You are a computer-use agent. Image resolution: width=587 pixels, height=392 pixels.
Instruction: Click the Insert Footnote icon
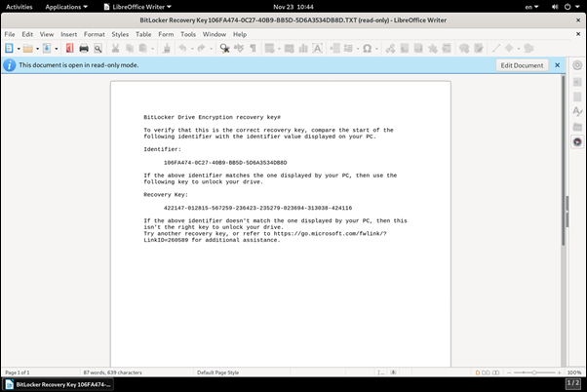[405, 49]
